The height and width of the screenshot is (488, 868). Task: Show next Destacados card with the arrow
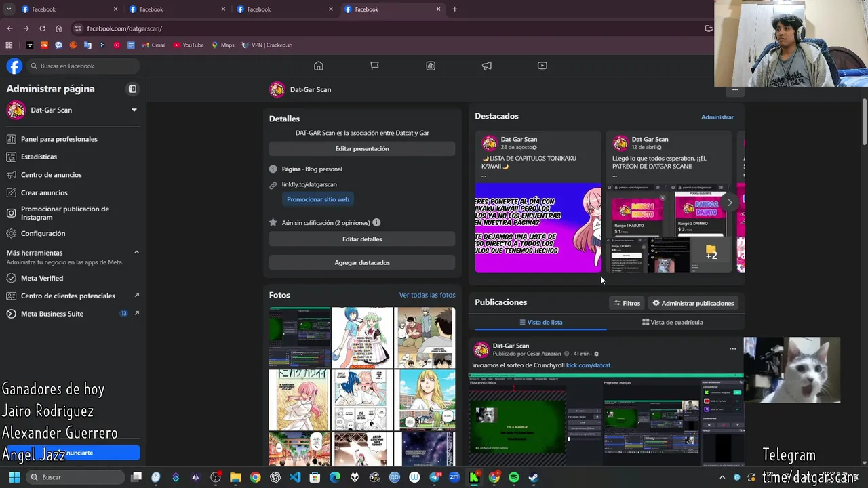point(730,202)
